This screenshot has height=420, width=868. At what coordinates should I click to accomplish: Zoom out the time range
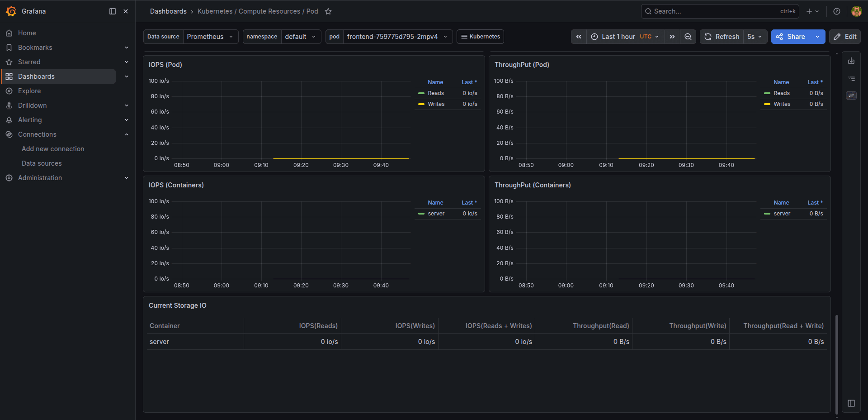click(x=688, y=37)
